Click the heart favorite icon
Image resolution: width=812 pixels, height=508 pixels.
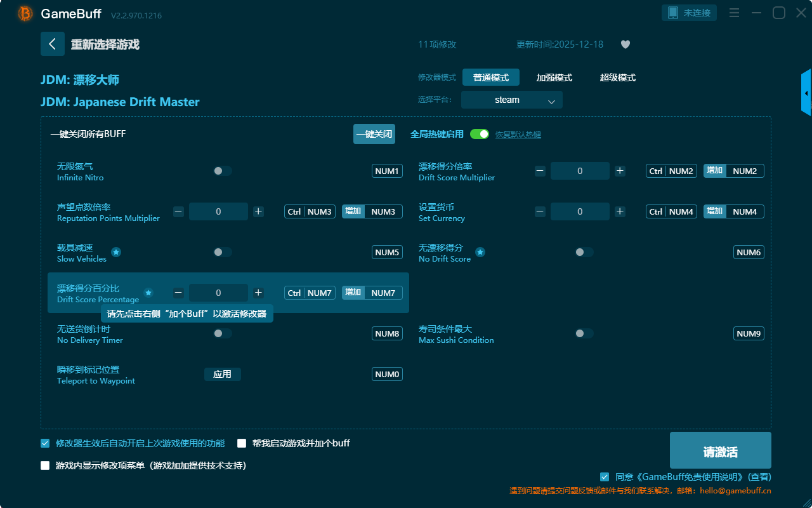[x=625, y=44]
